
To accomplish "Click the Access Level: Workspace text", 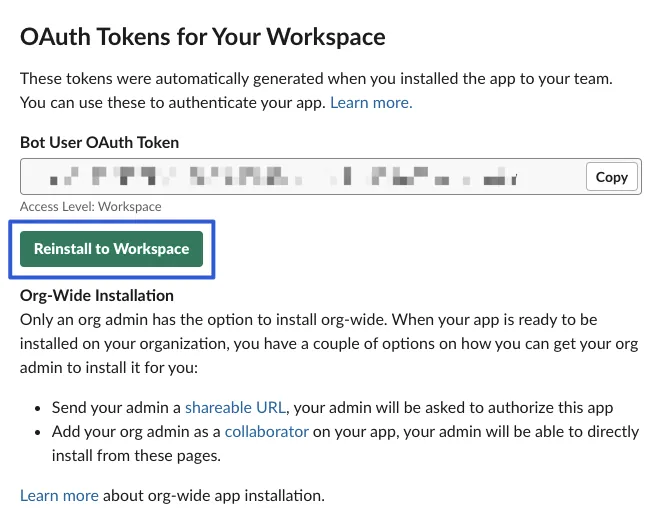I will point(91,206).
